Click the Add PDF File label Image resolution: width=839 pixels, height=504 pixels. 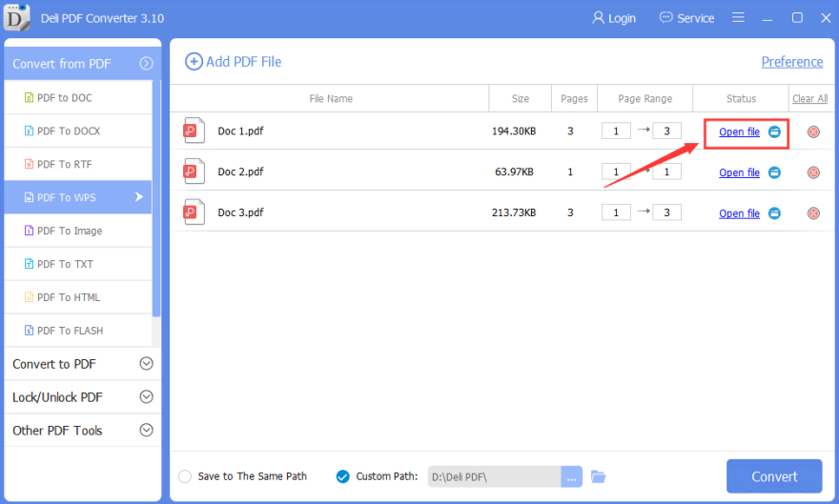pyautogui.click(x=243, y=62)
